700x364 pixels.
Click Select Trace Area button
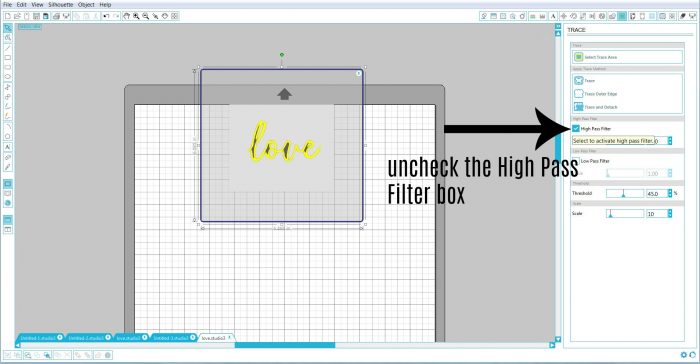(x=627, y=57)
